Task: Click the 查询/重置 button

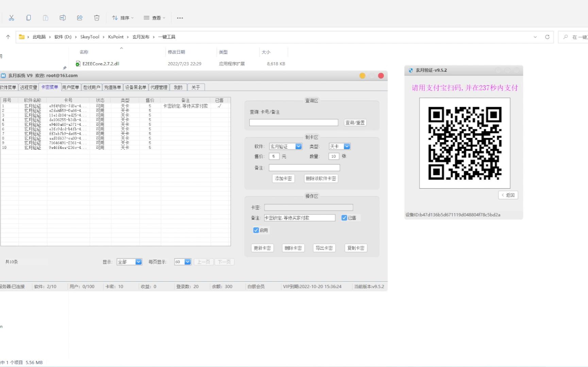Action: coord(355,123)
